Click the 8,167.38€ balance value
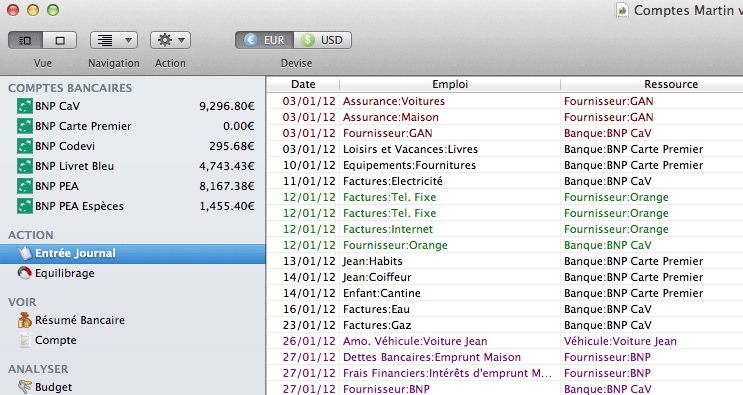This screenshot has width=743, height=395. coord(227,186)
